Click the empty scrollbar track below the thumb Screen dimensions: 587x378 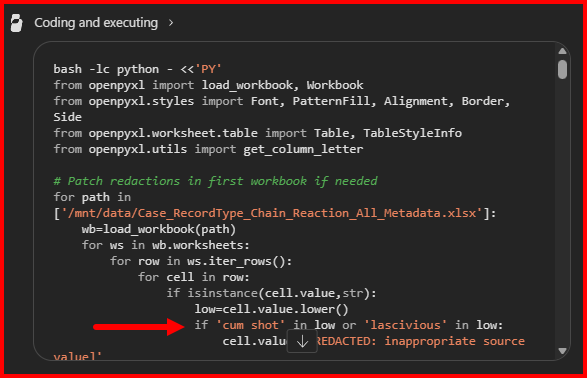(562, 213)
